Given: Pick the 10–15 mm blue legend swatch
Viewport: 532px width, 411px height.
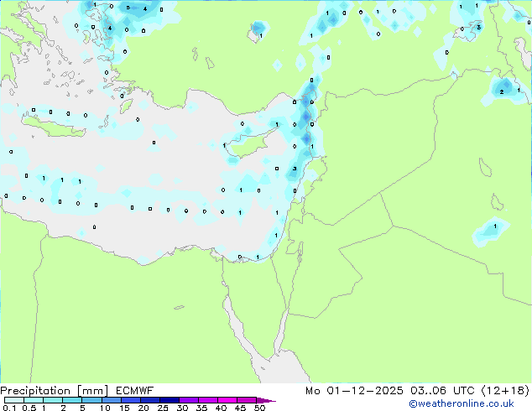Looking at the screenshot, I should [111, 400].
